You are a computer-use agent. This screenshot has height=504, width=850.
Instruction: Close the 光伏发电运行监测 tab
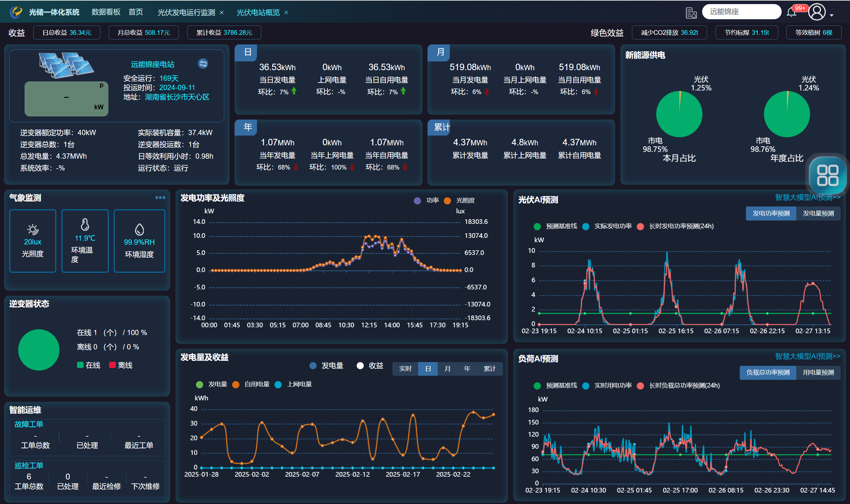click(222, 12)
